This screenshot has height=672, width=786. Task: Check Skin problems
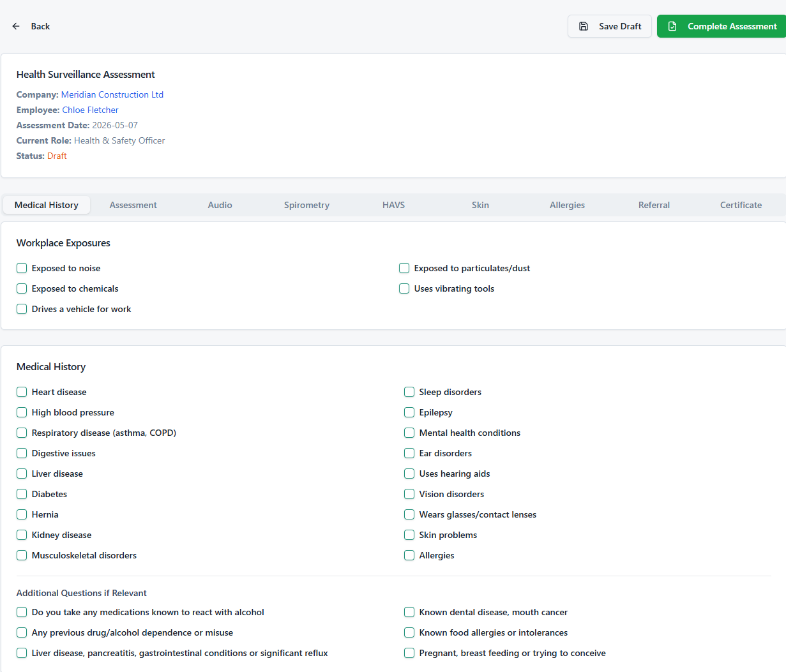(x=409, y=535)
